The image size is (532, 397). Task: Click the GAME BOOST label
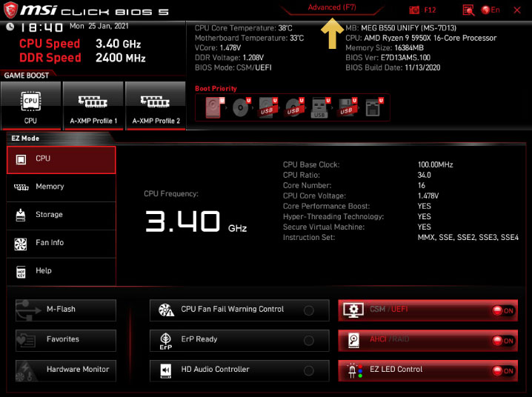pos(27,76)
